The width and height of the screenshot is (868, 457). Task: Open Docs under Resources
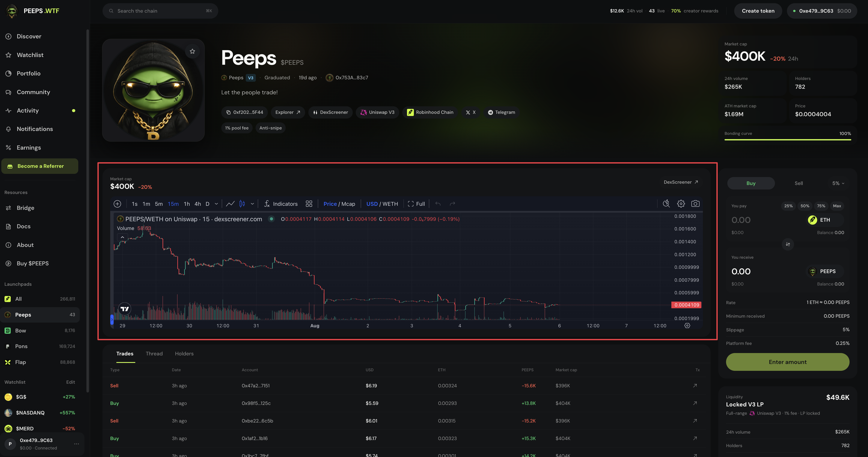23,226
